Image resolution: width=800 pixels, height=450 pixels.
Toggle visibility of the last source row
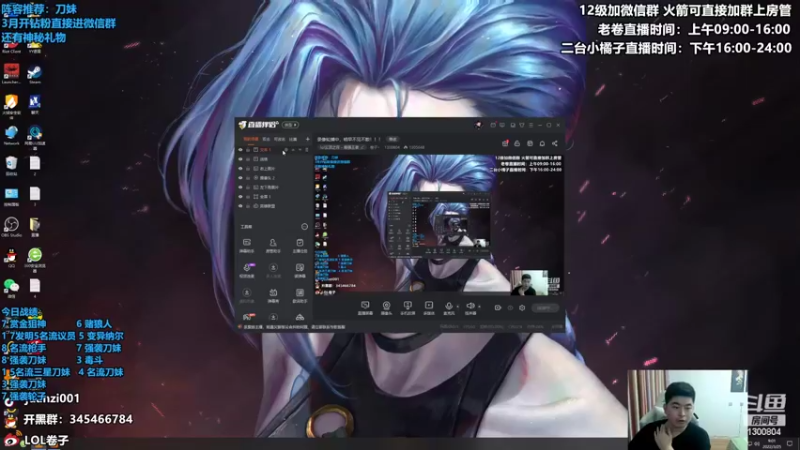241,206
